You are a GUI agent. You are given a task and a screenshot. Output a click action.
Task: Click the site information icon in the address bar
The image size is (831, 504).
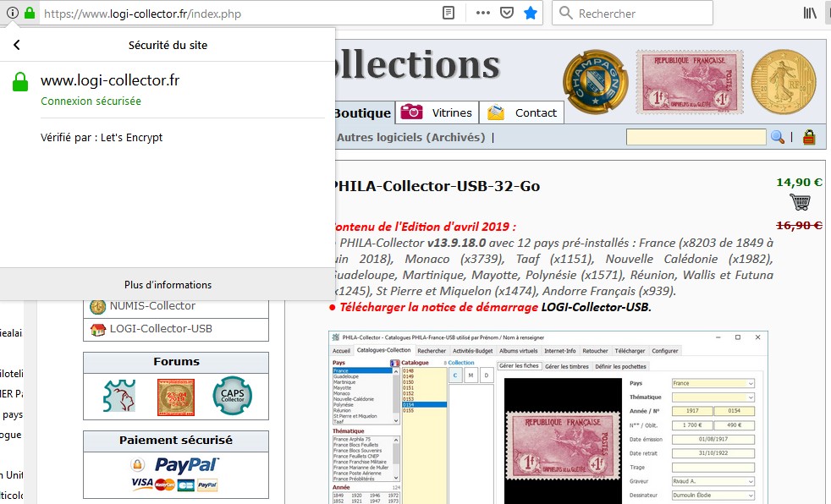pyautogui.click(x=13, y=14)
